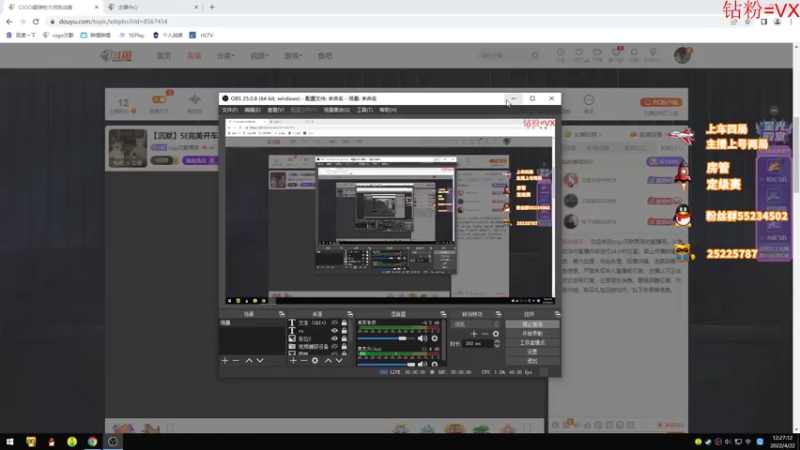Viewport: 800px width, 450px height.
Task: Open the HLTV bookmark
Action: coord(202,35)
